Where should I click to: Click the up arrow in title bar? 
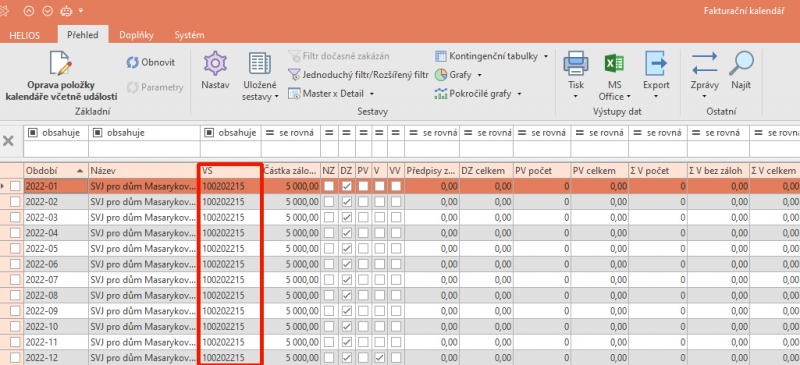[29, 11]
